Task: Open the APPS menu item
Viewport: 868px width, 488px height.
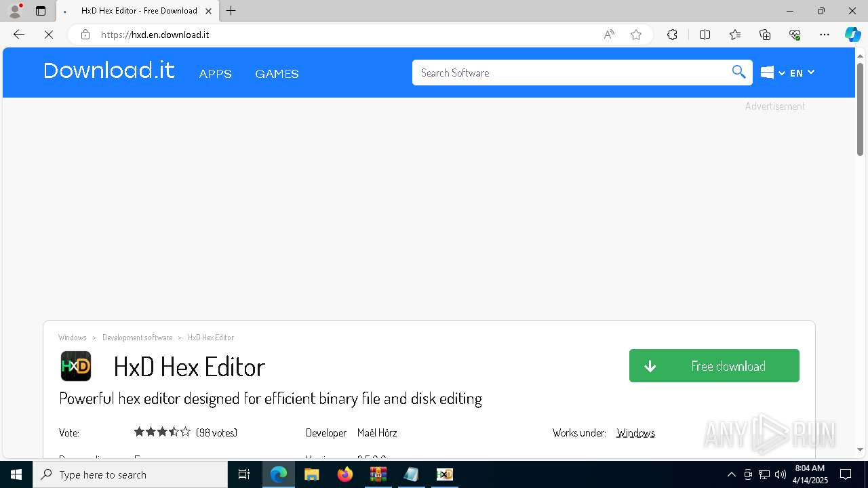Action: (216, 74)
